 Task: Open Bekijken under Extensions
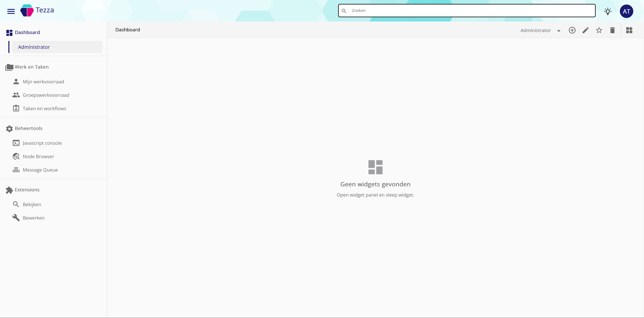(32, 204)
